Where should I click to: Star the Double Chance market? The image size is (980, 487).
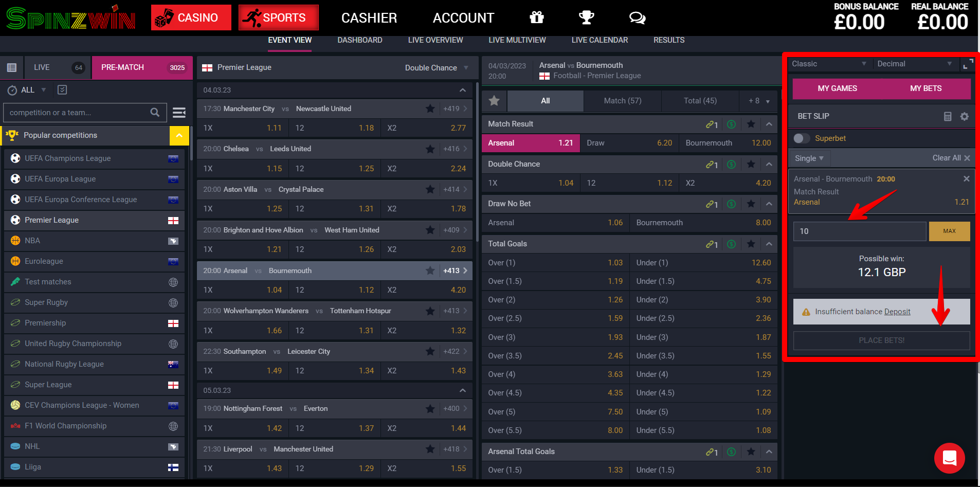pos(751,164)
